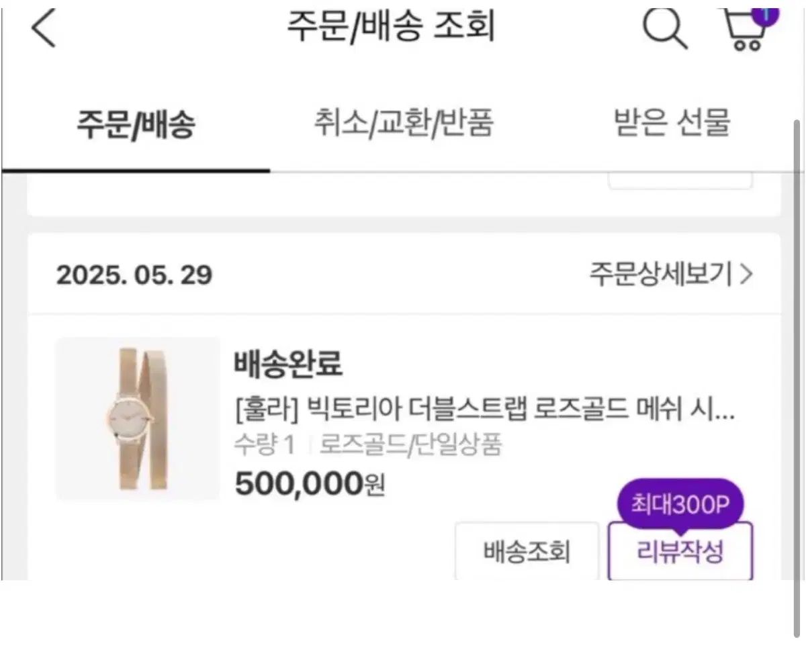Tap the 주문/배송 조회 page title

coord(391,28)
